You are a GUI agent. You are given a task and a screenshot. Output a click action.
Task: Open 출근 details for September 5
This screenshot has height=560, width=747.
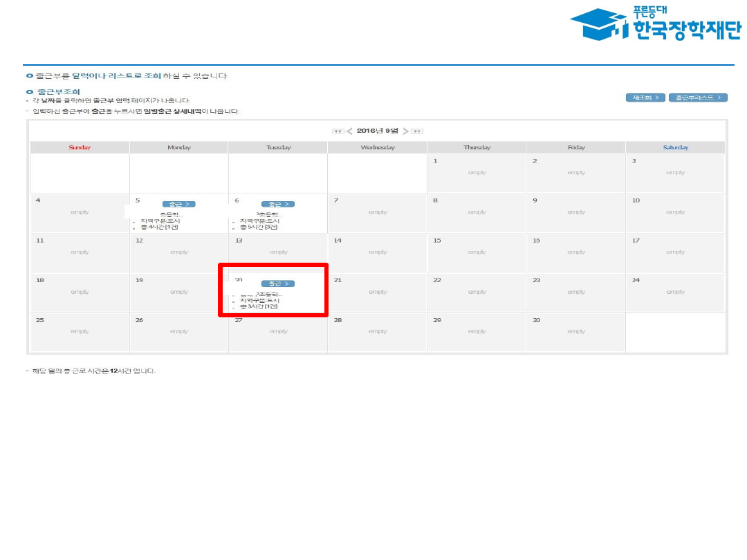(178, 204)
